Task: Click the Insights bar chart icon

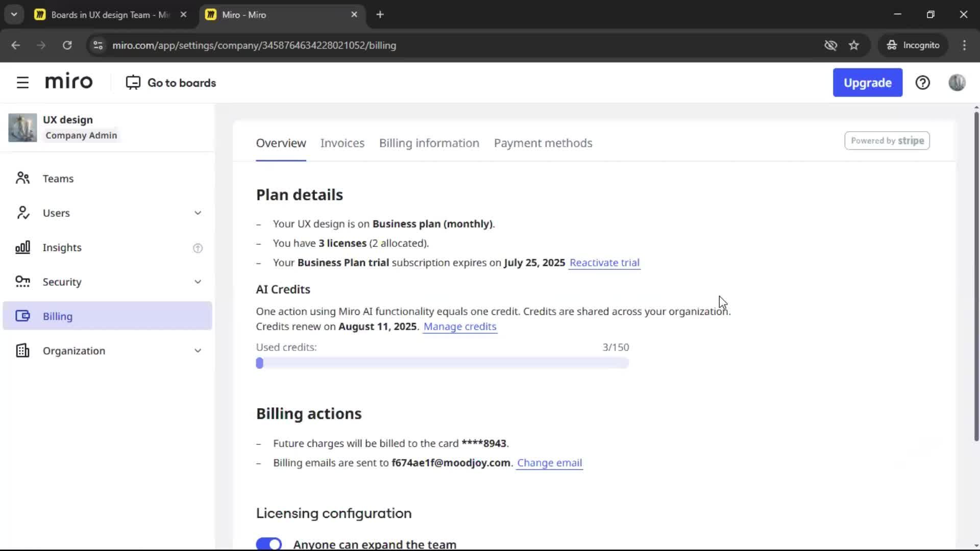Action: point(22,247)
